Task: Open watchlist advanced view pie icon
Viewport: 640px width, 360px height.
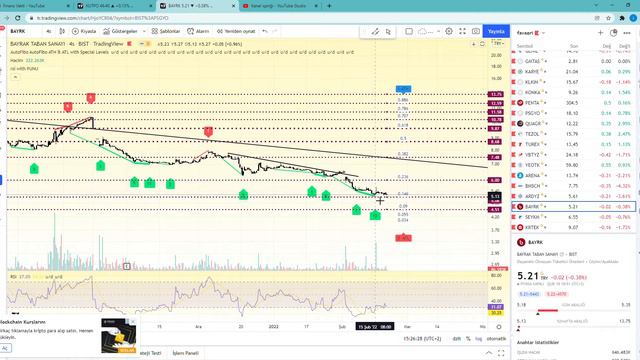Action: click(613, 33)
